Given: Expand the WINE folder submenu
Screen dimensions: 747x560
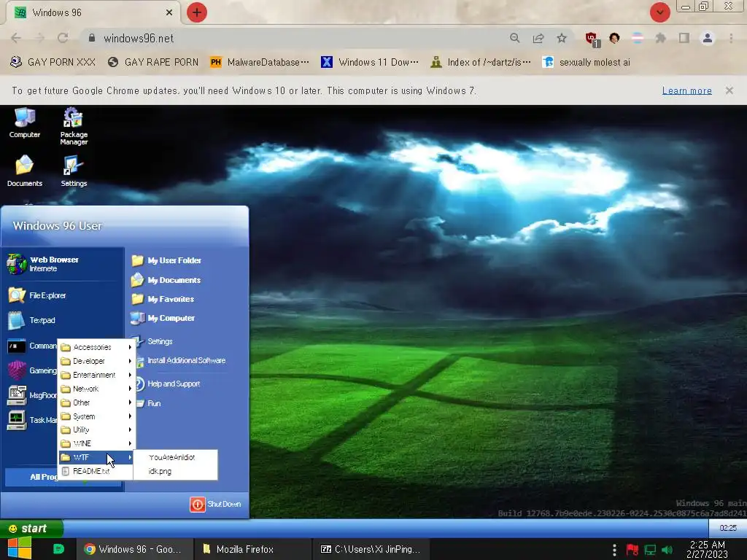Looking at the screenshot, I should point(96,443).
